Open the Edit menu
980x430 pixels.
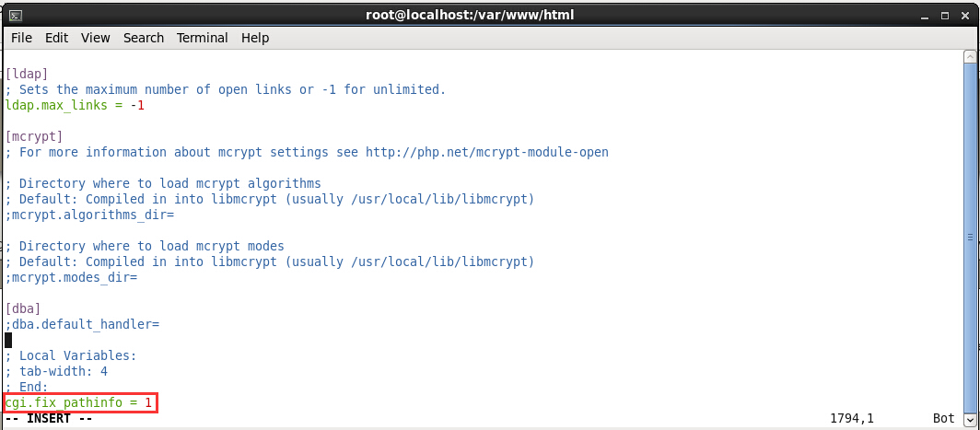(x=56, y=38)
